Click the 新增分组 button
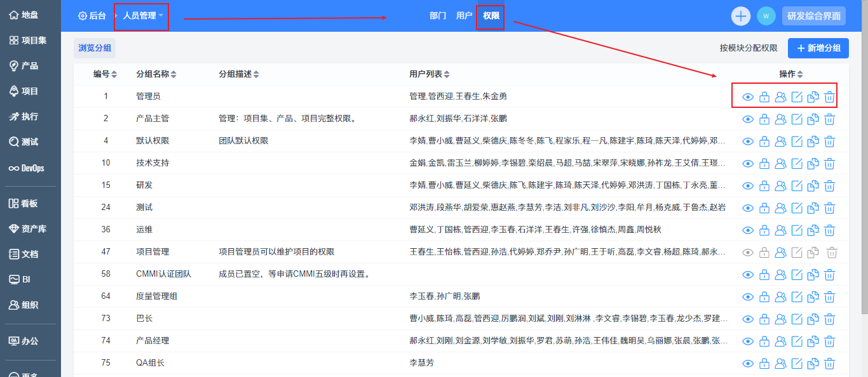The width and height of the screenshot is (868, 377). 818,48
